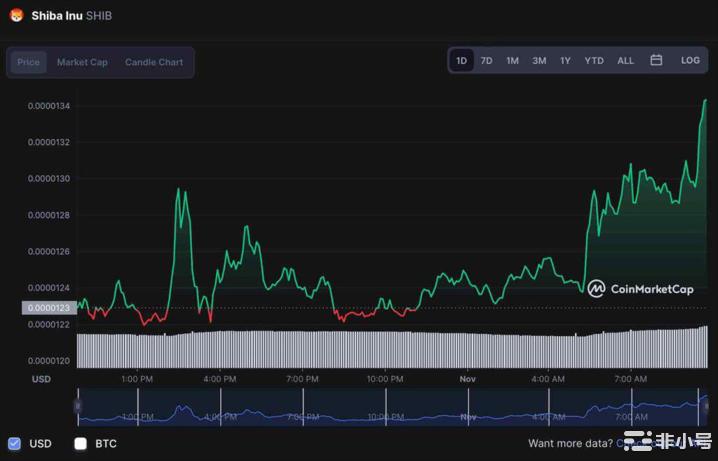Select the YTD time range

coord(594,60)
